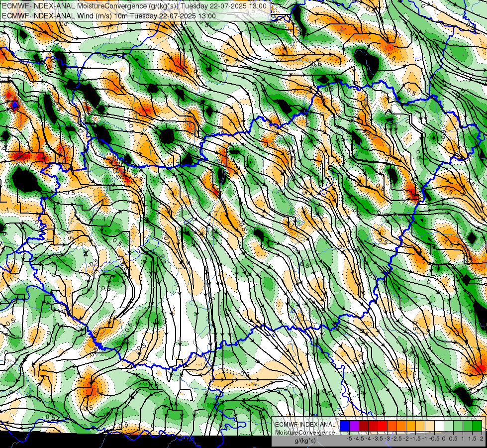487x448 pixels.
Task: Choose the palest green legend swatch
Action: pyautogui.click(x=449, y=426)
